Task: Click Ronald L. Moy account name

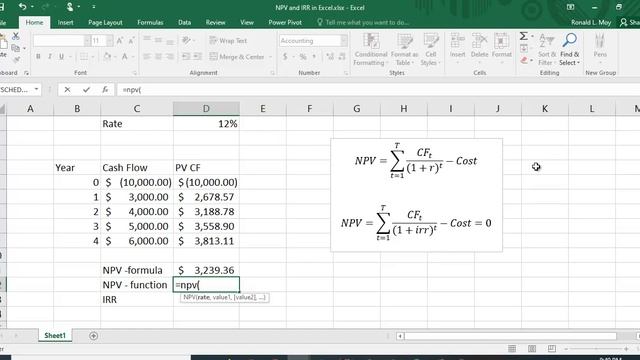Action: pos(591,22)
